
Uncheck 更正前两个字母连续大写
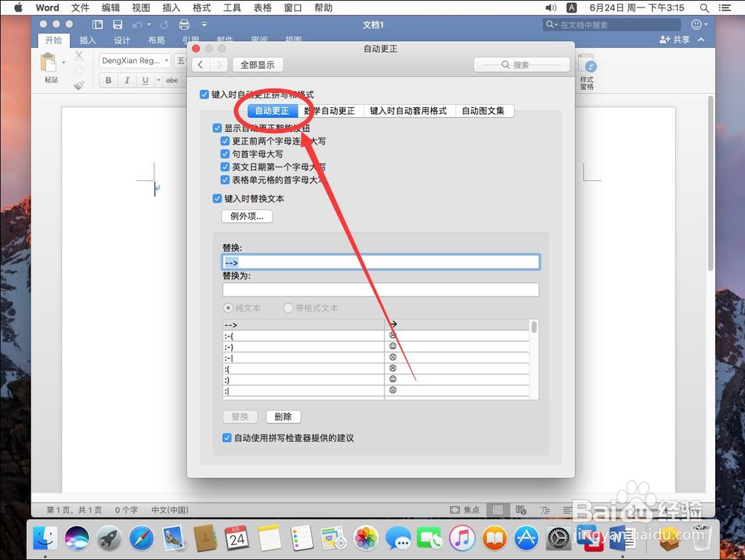(x=225, y=141)
